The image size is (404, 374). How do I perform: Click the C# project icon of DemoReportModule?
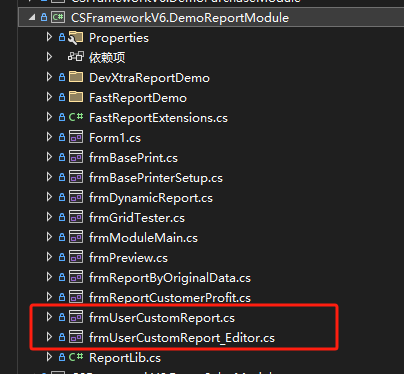[x=58, y=17]
